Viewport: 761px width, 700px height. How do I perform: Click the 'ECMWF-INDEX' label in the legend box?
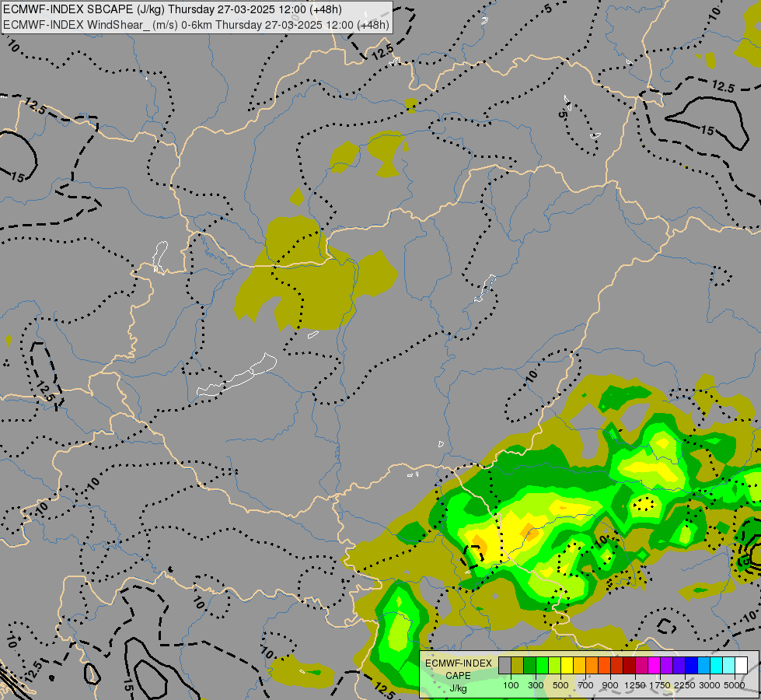tap(459, 663)
